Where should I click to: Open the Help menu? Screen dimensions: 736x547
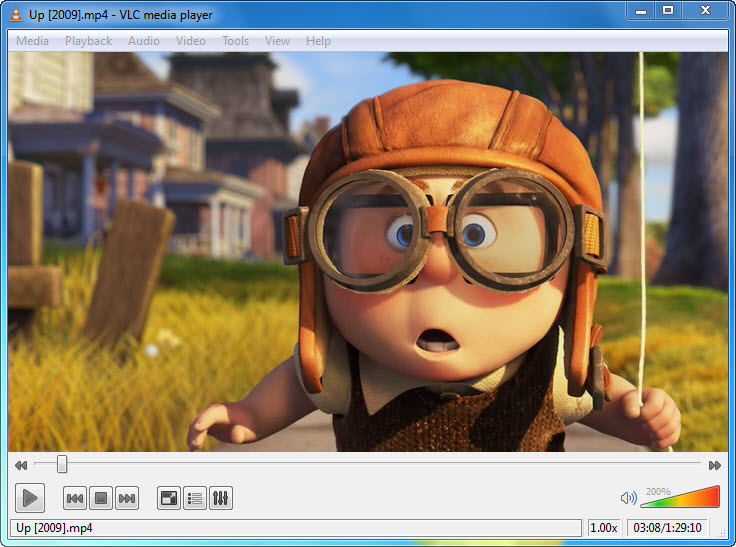[x=318, y=41]
